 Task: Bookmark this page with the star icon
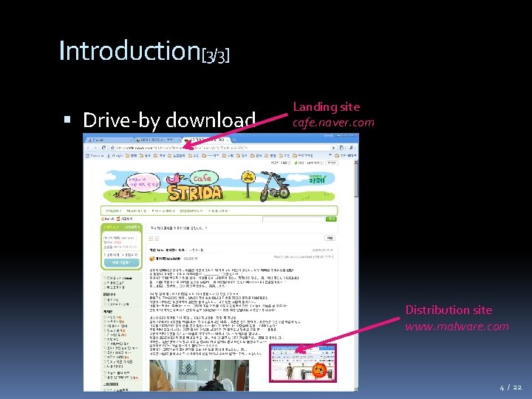[112, 148]
